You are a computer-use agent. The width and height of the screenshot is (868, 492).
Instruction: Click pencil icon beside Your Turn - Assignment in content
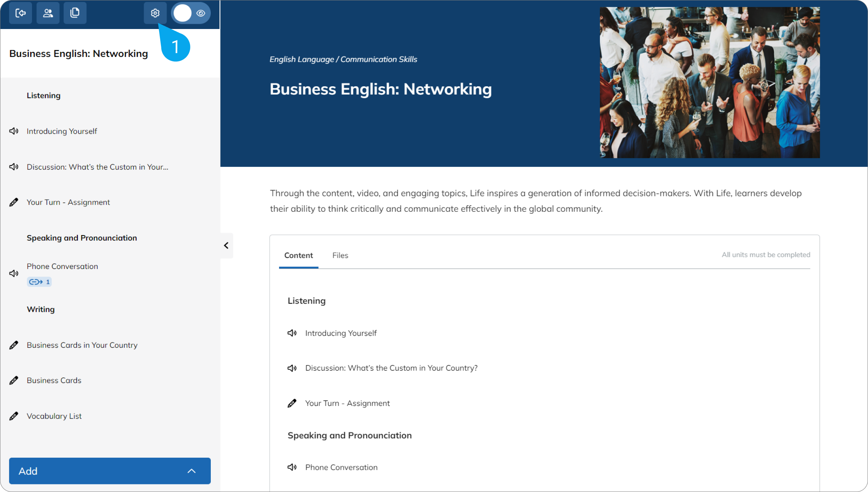click(292, 403)
